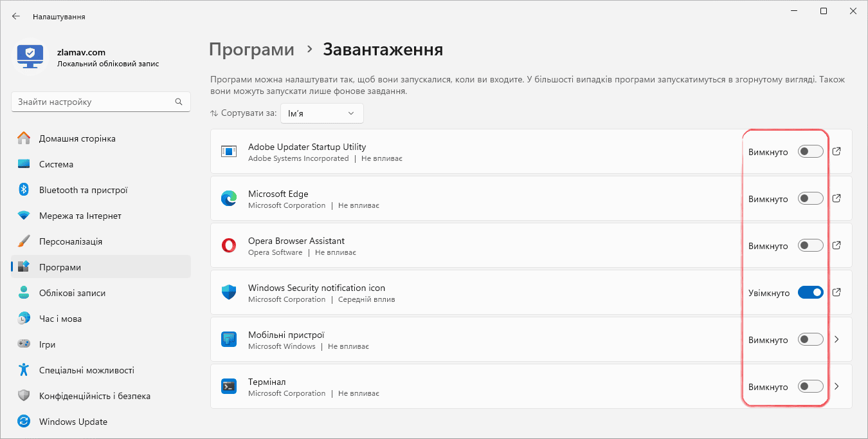Viewport: 868px width, 439px height.
Task: Disable Windows Security notification icon switch
Action: click(x=811, y=293)
